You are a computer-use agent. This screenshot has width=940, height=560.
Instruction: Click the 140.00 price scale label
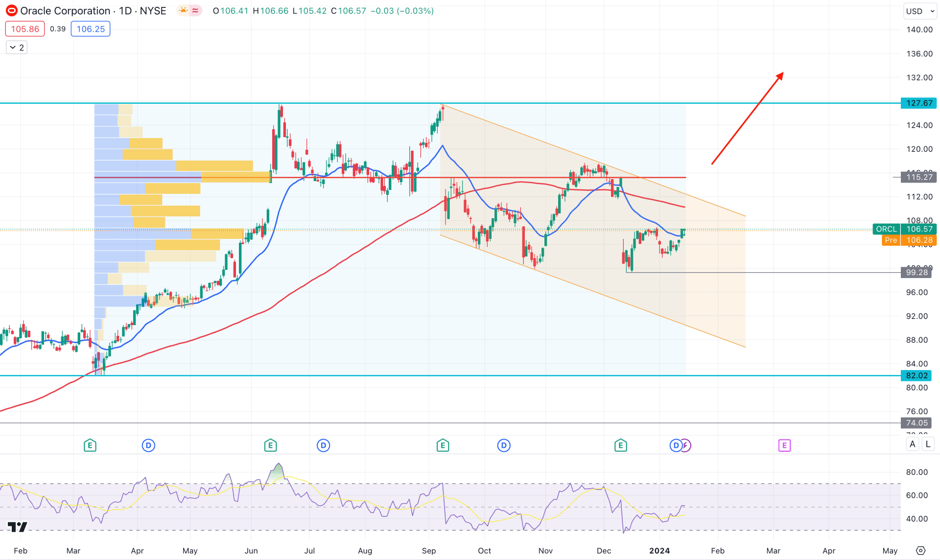coord(919,29)
